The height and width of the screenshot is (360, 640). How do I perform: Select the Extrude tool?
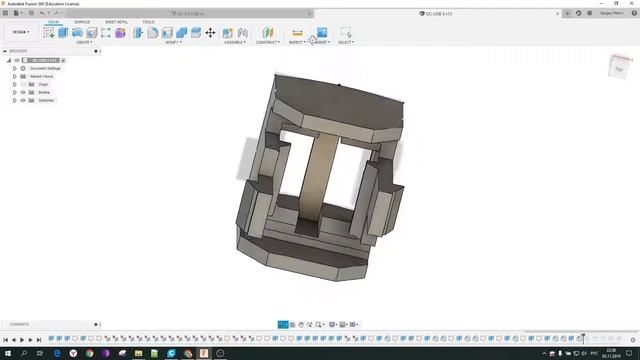[63, 33]
